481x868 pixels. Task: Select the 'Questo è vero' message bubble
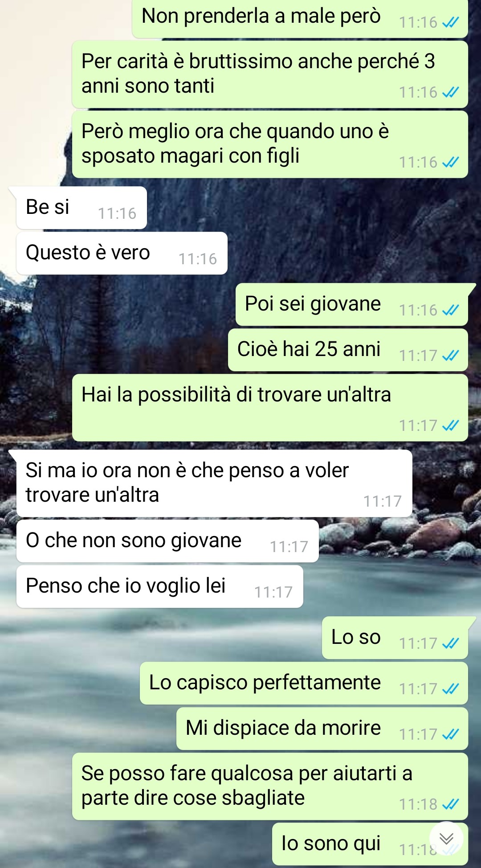click(x=122, y=253)
